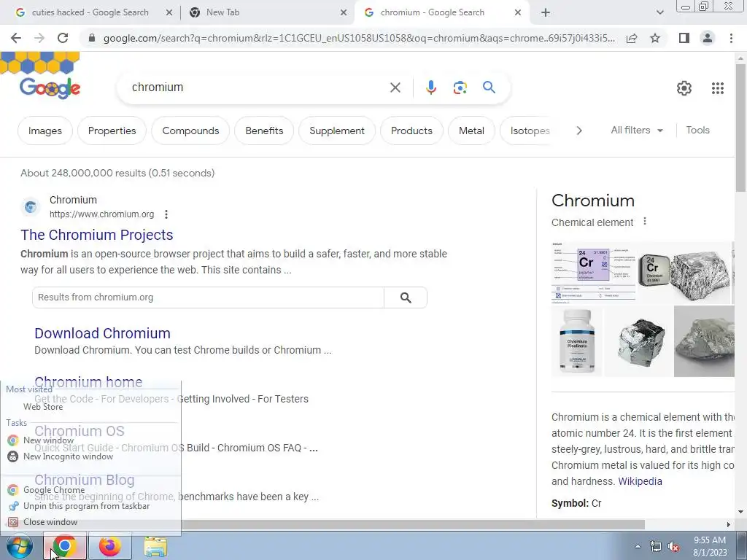Select chromium - Google Search tab
Screen dimensions: 747x560
click(x=432, y=12)
